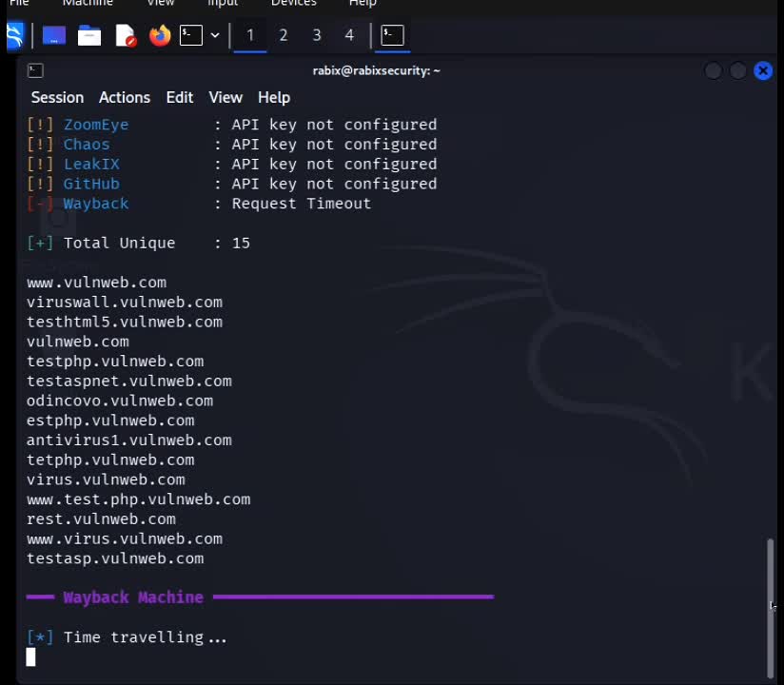Click the LeakIX source name
784x685 pixels.
tap(91, 164)
